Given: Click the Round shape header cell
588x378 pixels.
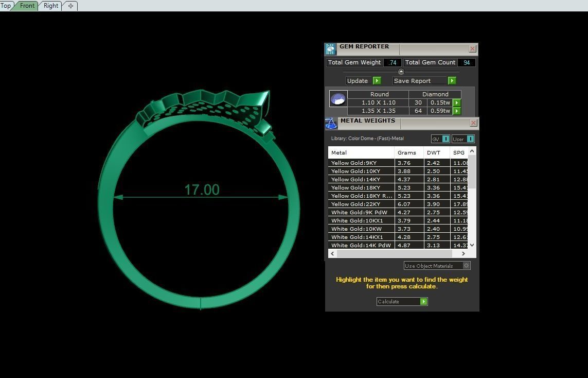Looking at the screenshot, I should click(378, 94).
